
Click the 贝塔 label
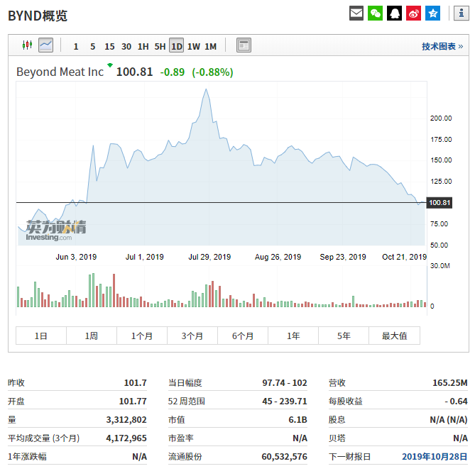(x=337, y=438)
